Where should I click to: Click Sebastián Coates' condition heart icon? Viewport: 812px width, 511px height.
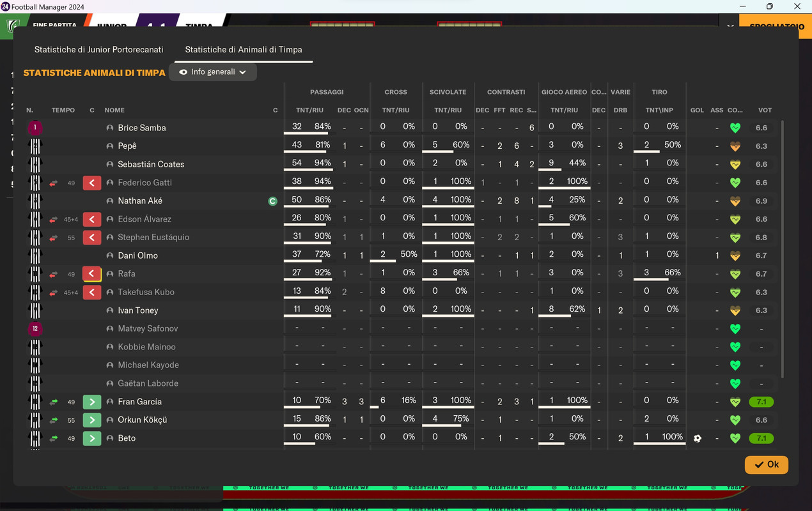coord(735,164)
